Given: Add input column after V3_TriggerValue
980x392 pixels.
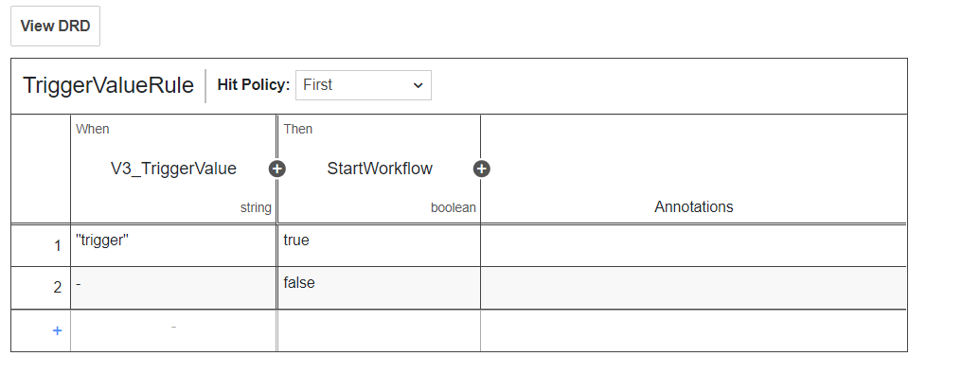Looking at the screenshot, I should [277, 169].
